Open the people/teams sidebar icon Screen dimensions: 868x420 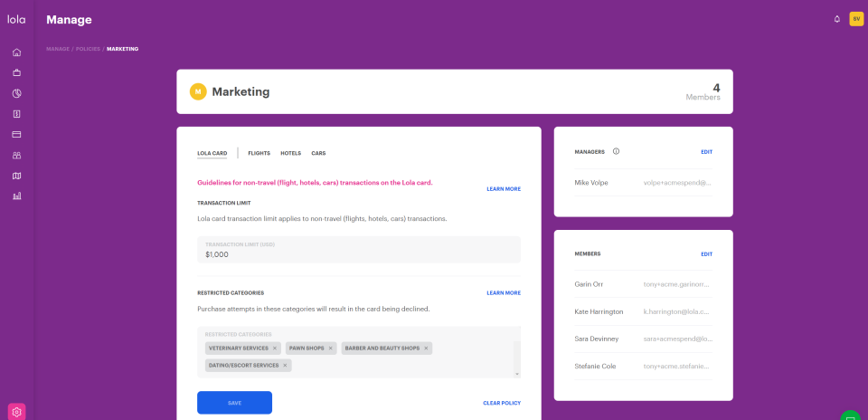[x=16, y=155]
